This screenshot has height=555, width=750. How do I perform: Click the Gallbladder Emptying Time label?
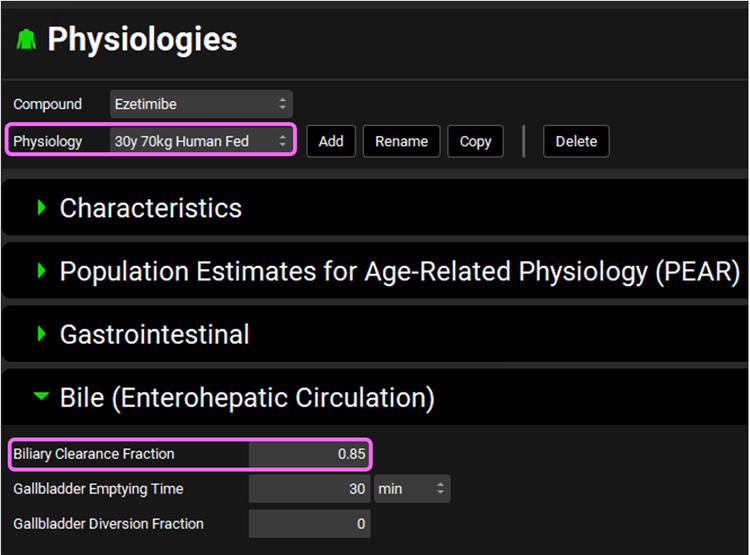tap(98, 489)
